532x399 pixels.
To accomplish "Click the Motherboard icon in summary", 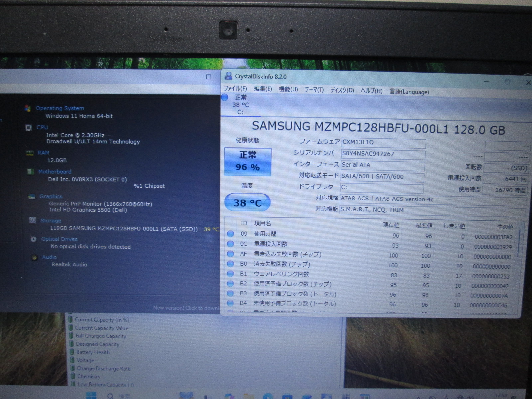I will (x=30, y=171).
